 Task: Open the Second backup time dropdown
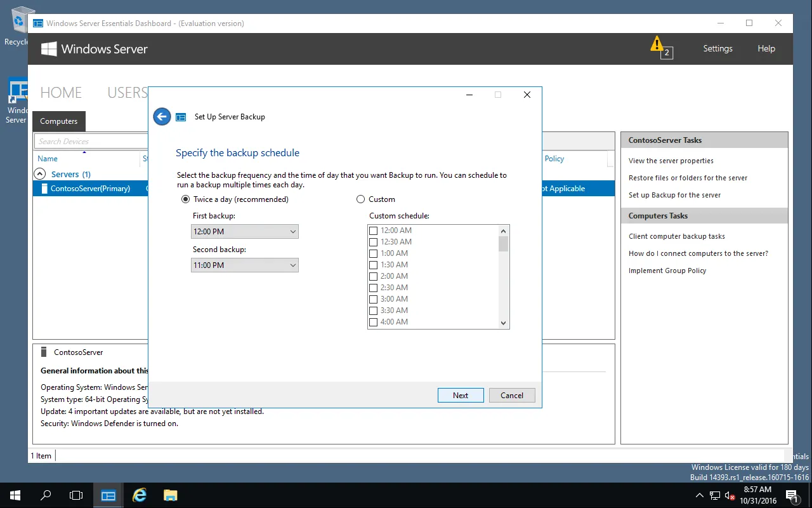point(245,265)
